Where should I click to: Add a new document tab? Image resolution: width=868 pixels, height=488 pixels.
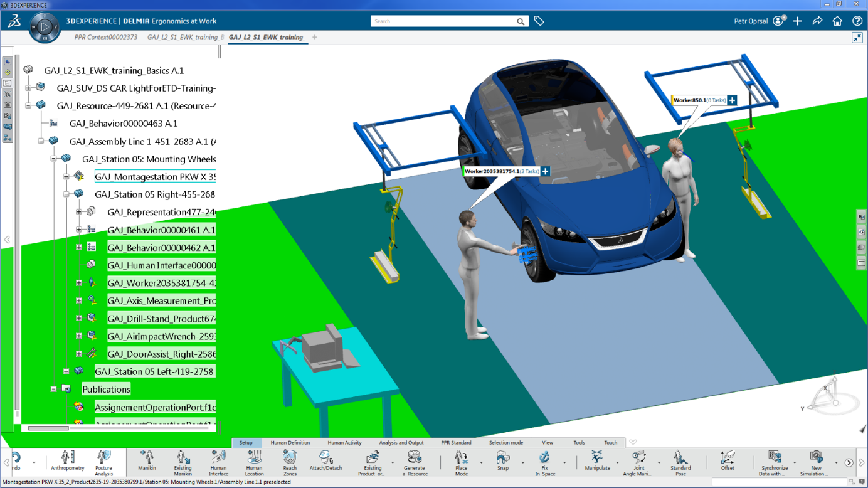pos(315,38)
